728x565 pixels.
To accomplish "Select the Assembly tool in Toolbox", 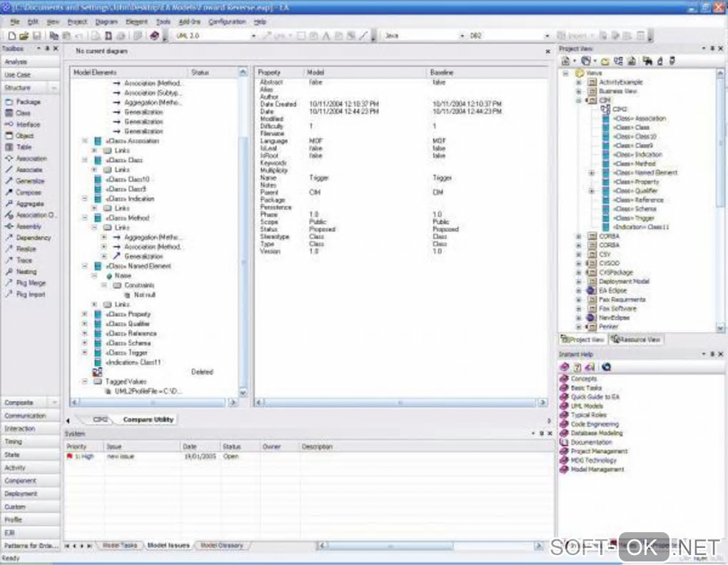I will click(29, 226).
